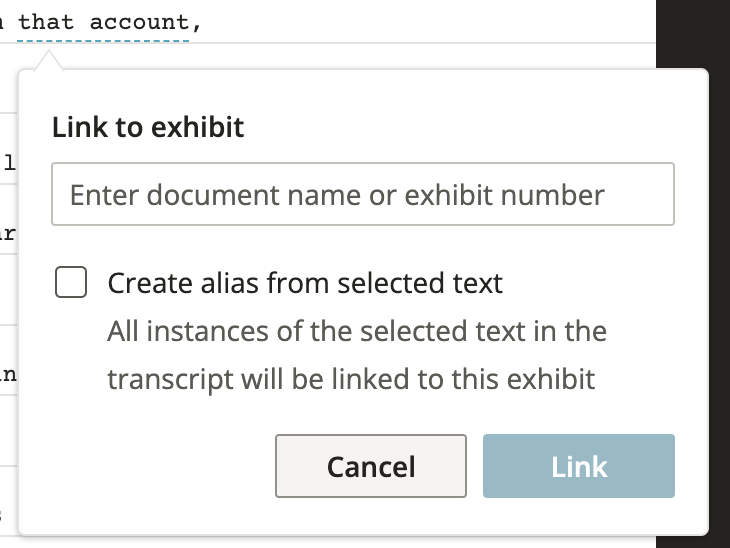Click the word "exhibit" in the dialog heading
Viewport: 730px width, 548px height.
[x=207, y=128]
